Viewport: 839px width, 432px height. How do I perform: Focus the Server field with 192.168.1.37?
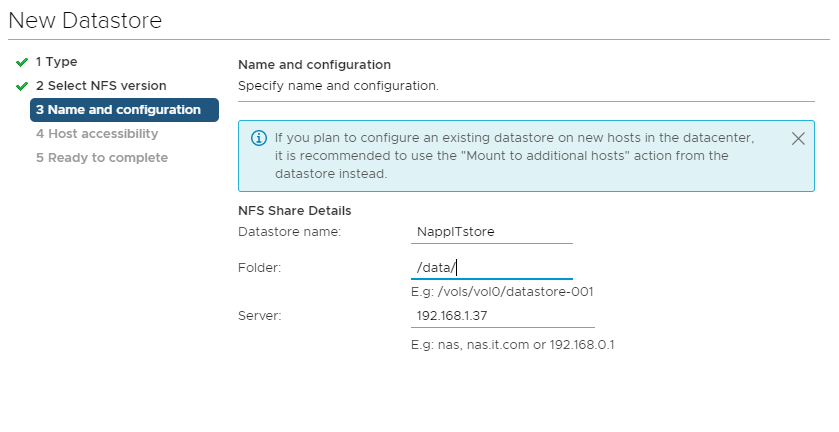tap(502, 316)
